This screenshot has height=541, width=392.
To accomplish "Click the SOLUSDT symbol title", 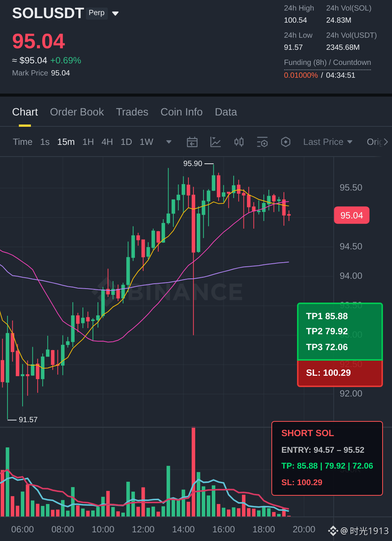I will [x=48, y=13].
